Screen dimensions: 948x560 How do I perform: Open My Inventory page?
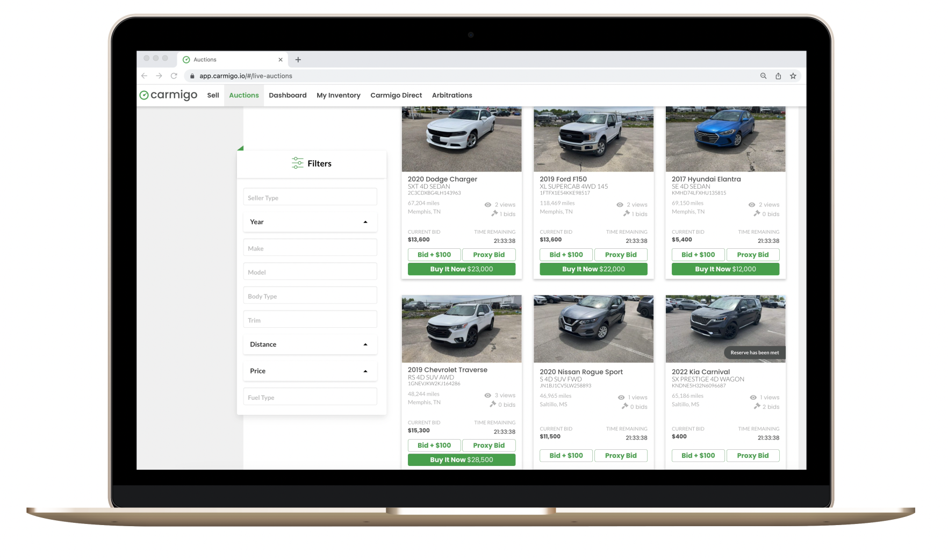tap(339, 95)
